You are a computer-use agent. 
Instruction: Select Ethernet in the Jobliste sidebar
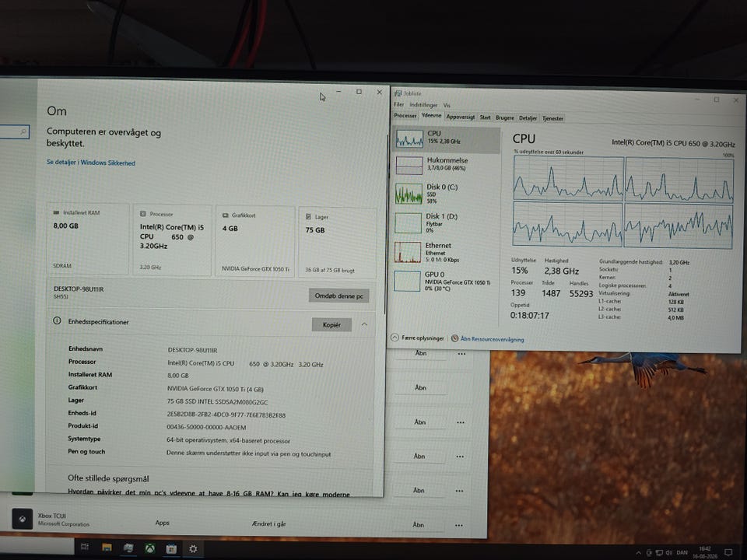point(446,252)
